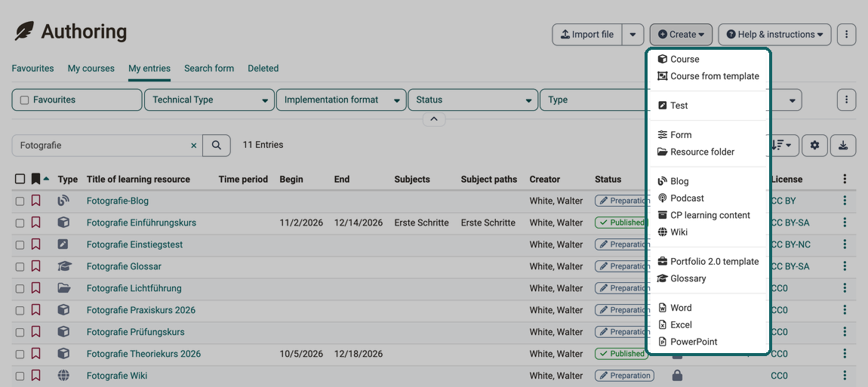Bookmark the Fotografie Glossar entry
Viewport: 868px width, 387px height.
(x=35, y=266)
